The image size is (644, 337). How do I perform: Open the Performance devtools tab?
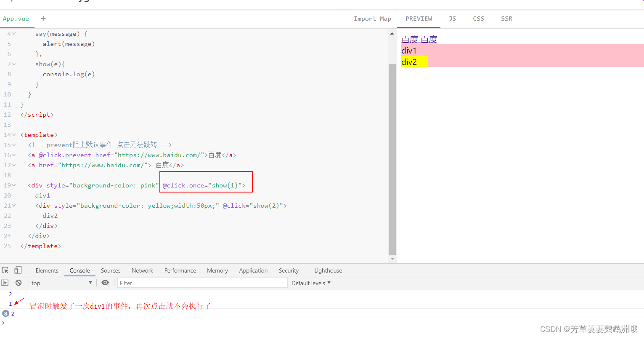(x=180, y=270)
